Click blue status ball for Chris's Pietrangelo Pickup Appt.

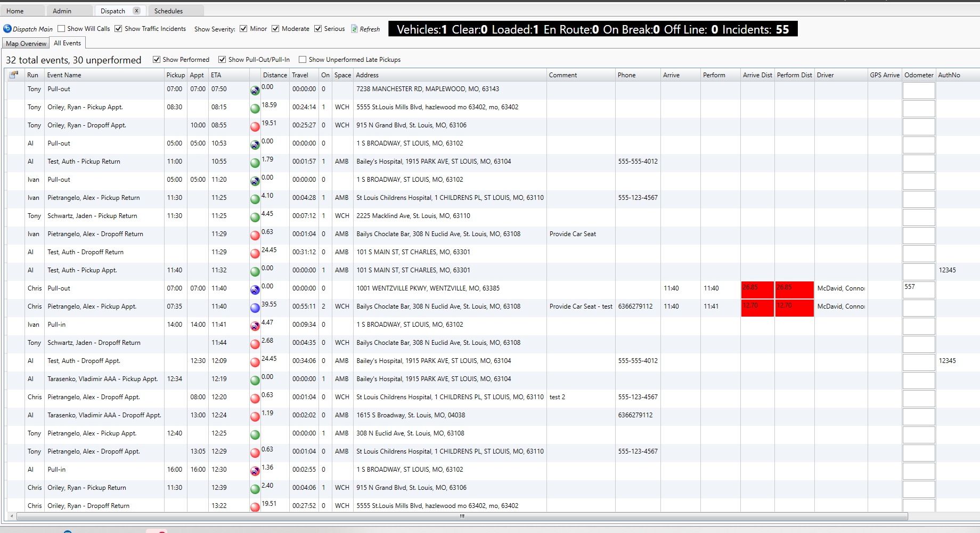[x=255, y=308]
